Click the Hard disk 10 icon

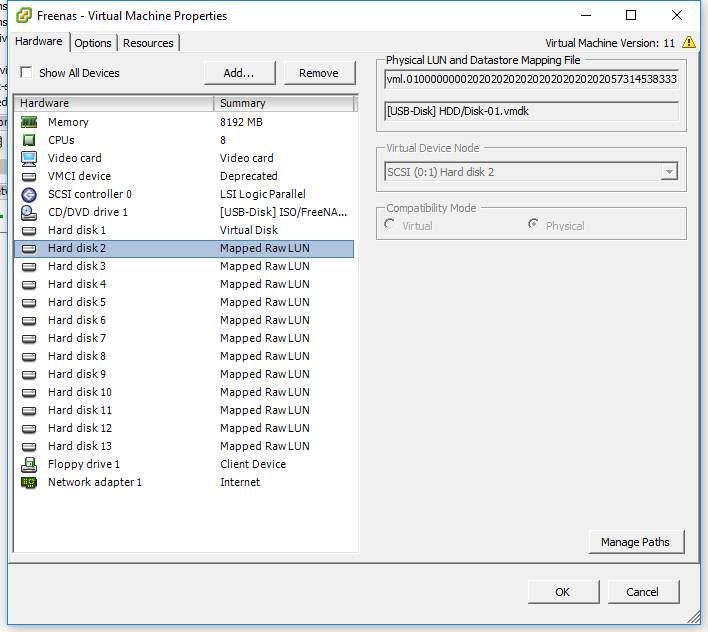tap(29, 393)
